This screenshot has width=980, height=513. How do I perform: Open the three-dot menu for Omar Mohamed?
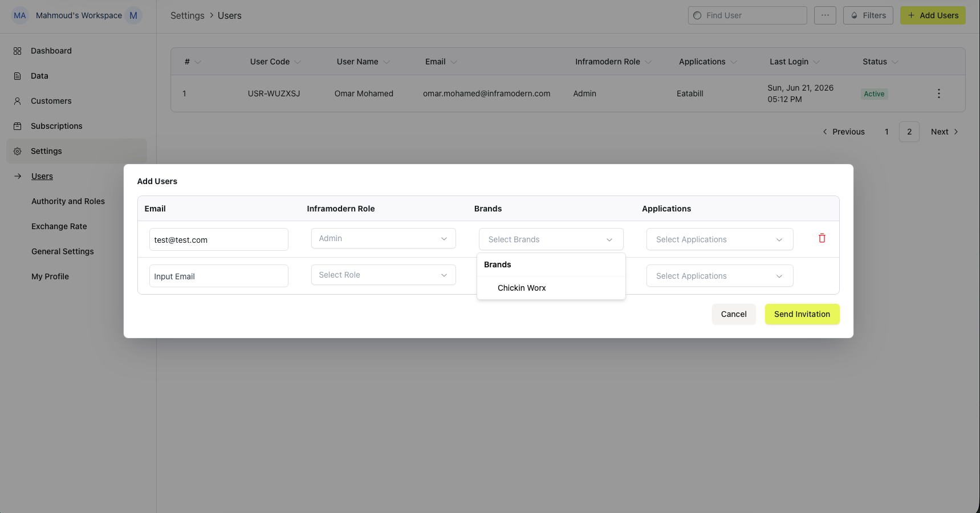938,93
